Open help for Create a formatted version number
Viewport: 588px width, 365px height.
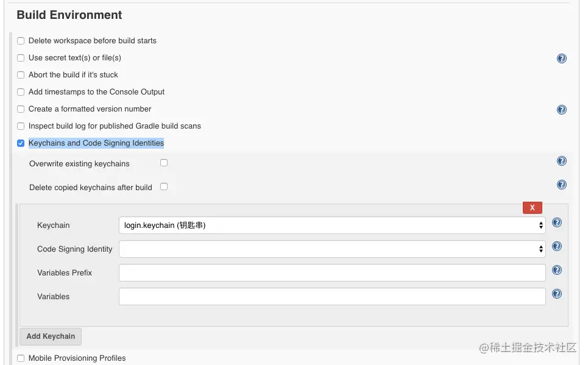[562, 110]
